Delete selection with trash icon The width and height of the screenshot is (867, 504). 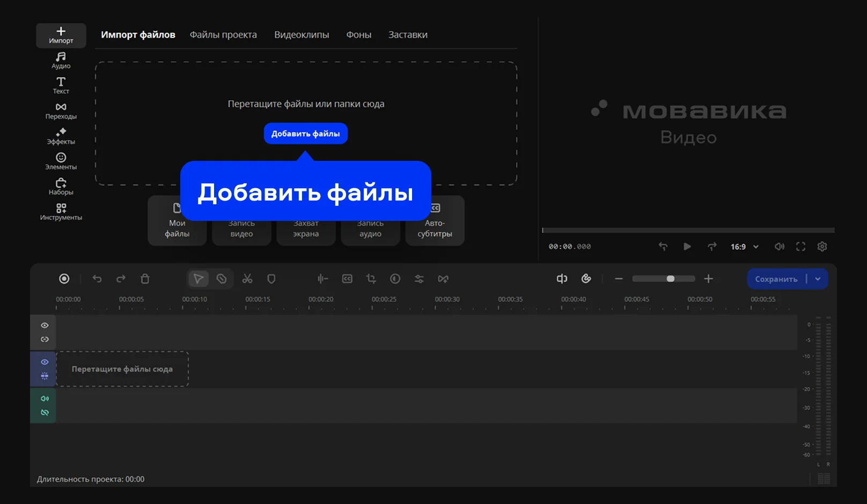145,279
